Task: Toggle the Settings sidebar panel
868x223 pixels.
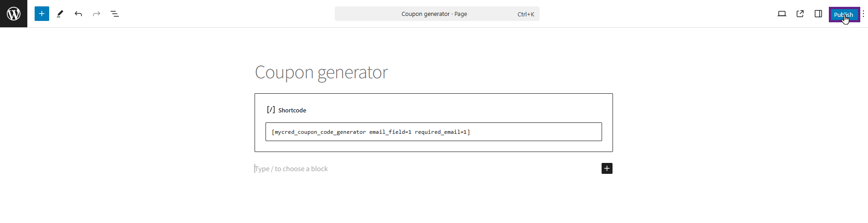Action: 818,14
